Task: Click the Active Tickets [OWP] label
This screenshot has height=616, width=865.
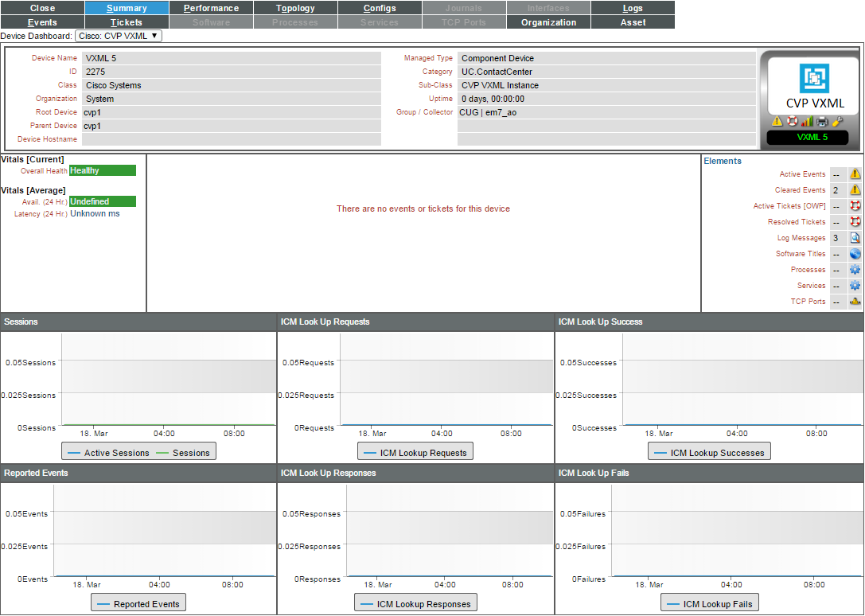Action: [789, 206]
